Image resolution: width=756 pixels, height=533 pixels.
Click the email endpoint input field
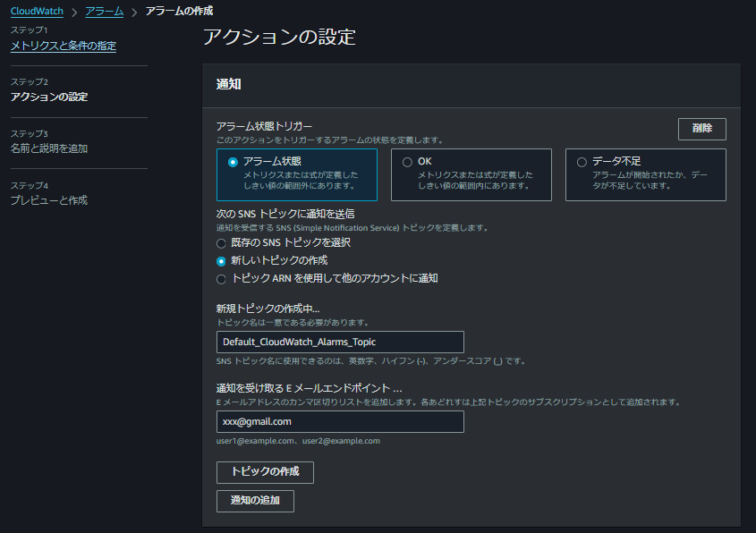[340, 421]
